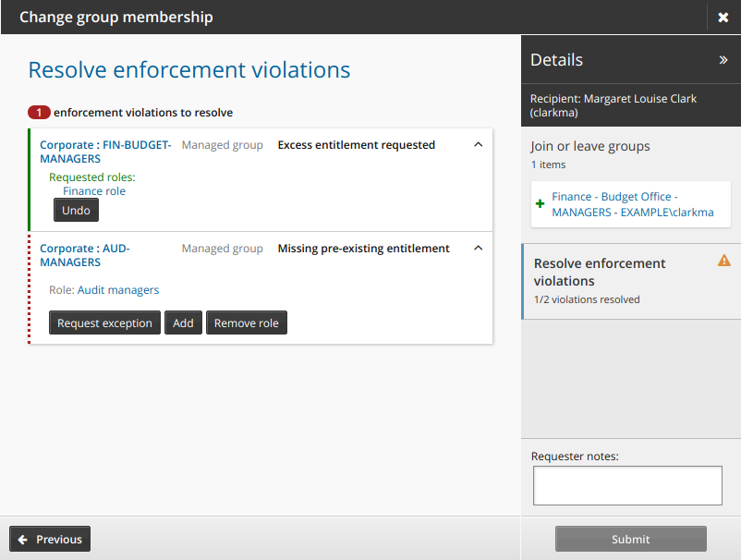The height and width of the screenshot is (560, 741).
Task: Collapse the FIN-BUDGET-MANAGERS violation row
Action: [478, 145]
